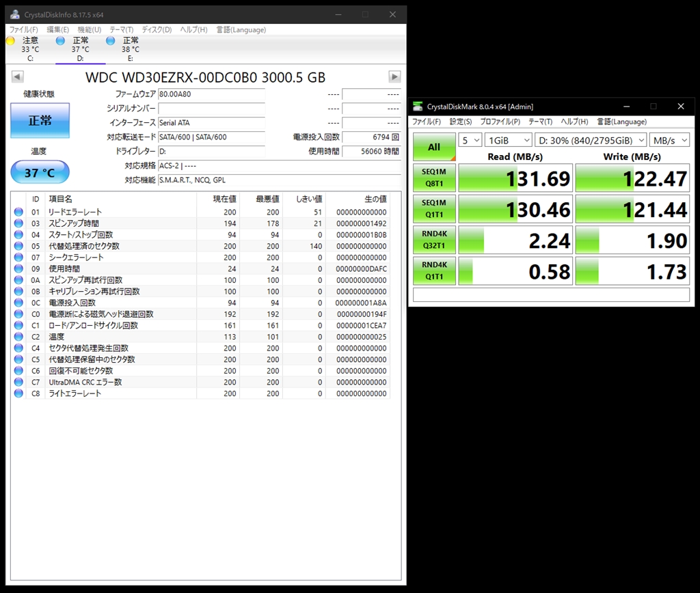Open テーマ(T) menu in CrystalDiskInfo
700x593 pixels.
[122, 29]
